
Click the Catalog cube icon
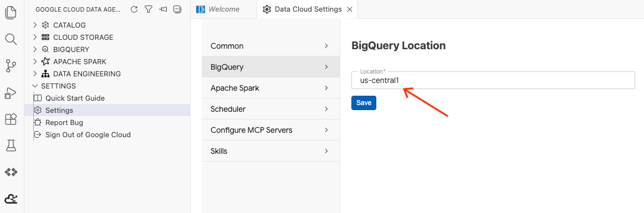[x=45, y=25]
